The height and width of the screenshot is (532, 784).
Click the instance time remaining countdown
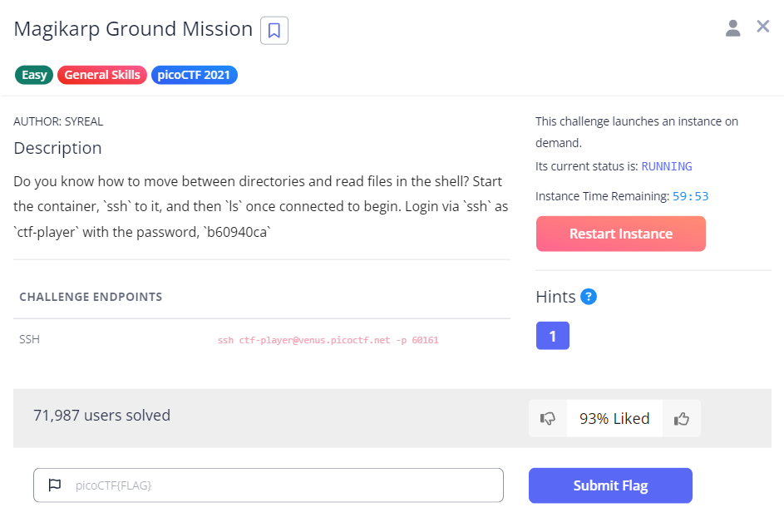pyautogui.click(x=690, y=197)
